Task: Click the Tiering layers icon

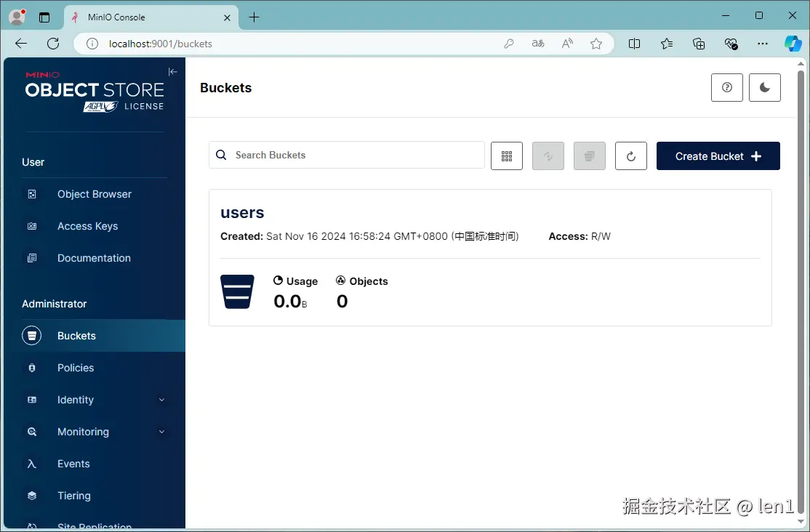Action: (32, 496)
